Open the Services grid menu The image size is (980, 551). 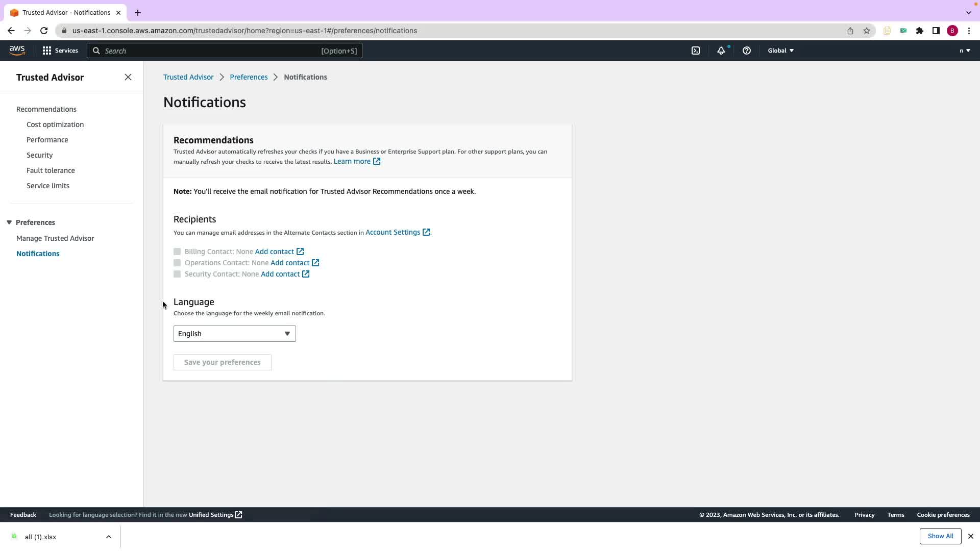(x=60, y=51)
